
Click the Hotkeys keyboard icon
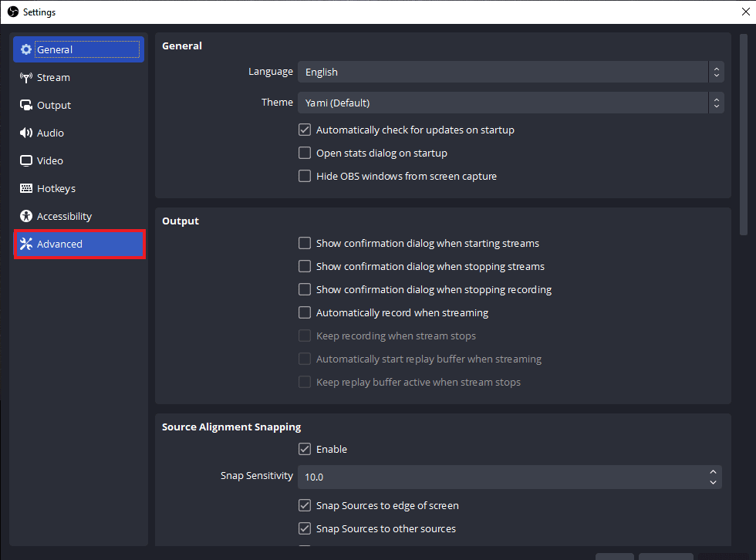coord(24,188)
